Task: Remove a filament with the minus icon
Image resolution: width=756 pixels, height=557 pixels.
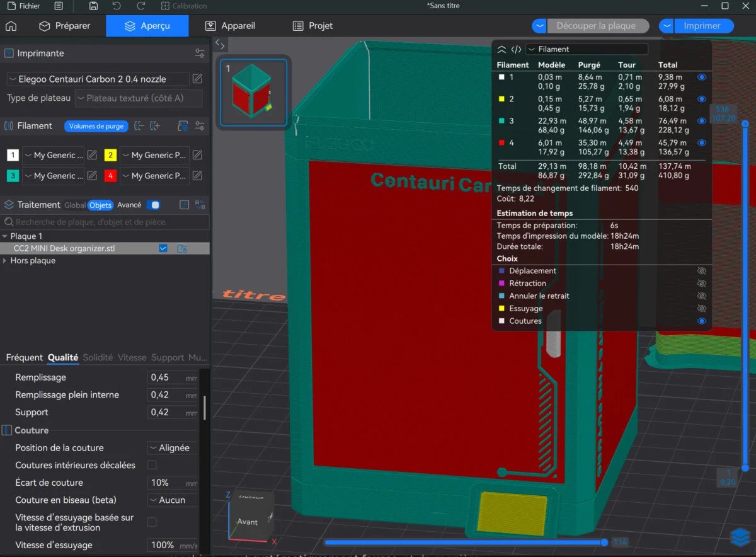Action: pyautogui.click(x=139, y=126)
